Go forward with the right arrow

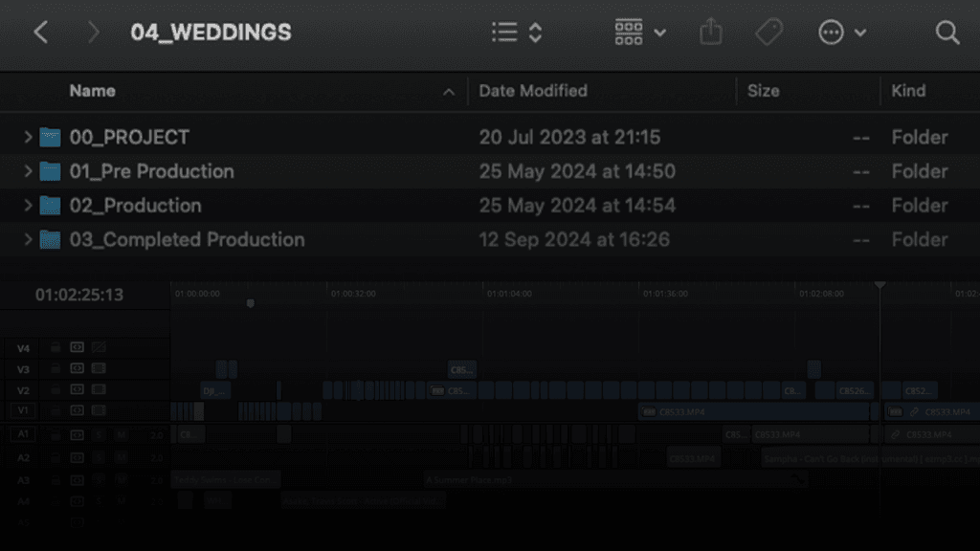(x=93, y=32)
